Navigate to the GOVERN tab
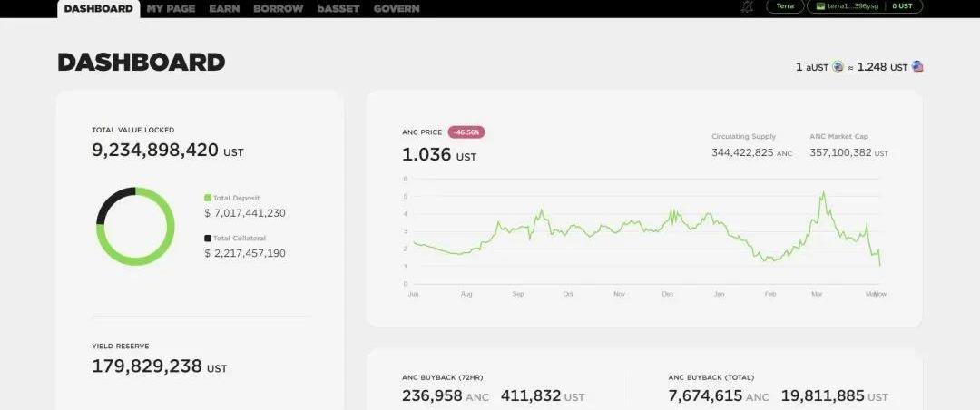This screenshot has height=410, width=980. point(397,8)
